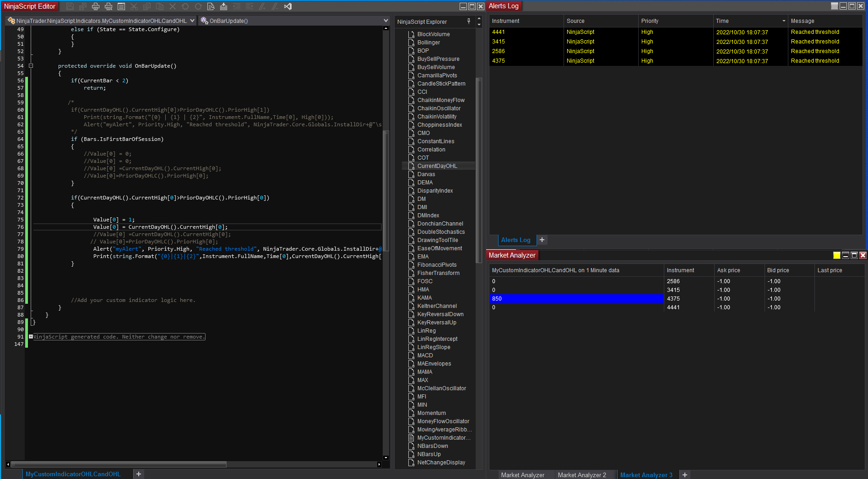Click the comment-selection icon in the toolbar

click(262, 6)
